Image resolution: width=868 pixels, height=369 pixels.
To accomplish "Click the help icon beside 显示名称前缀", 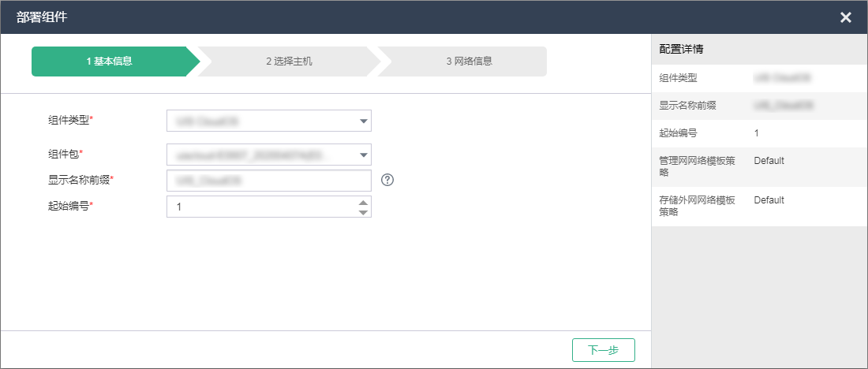I will pyautogui.click(x=387, y=180).
